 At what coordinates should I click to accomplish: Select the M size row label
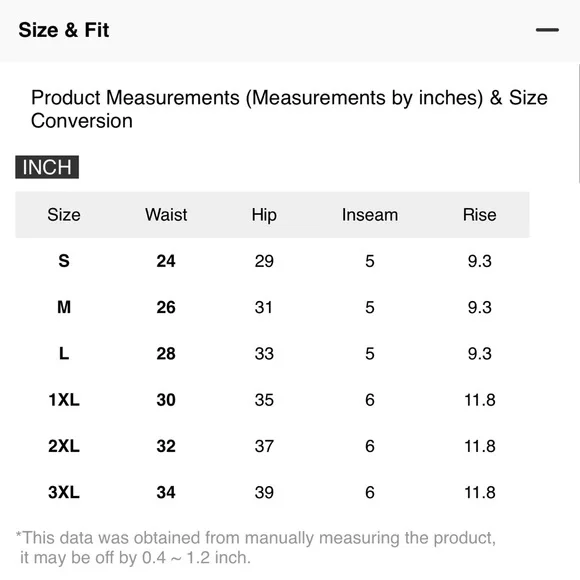(64, 307)
